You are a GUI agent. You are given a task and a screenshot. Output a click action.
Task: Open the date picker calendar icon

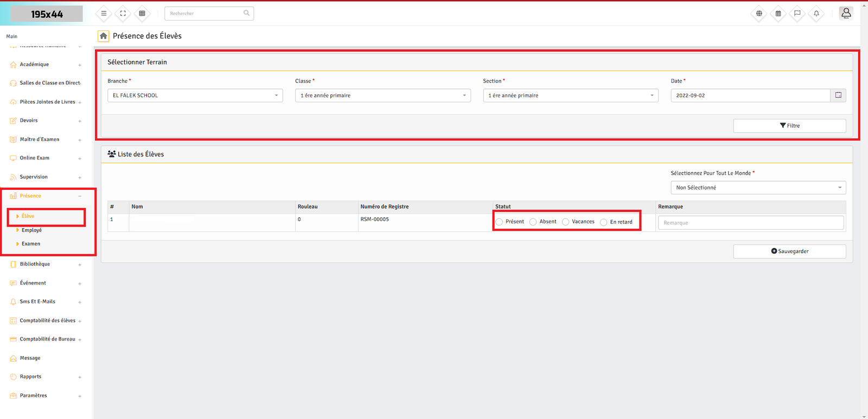point(838,95)
